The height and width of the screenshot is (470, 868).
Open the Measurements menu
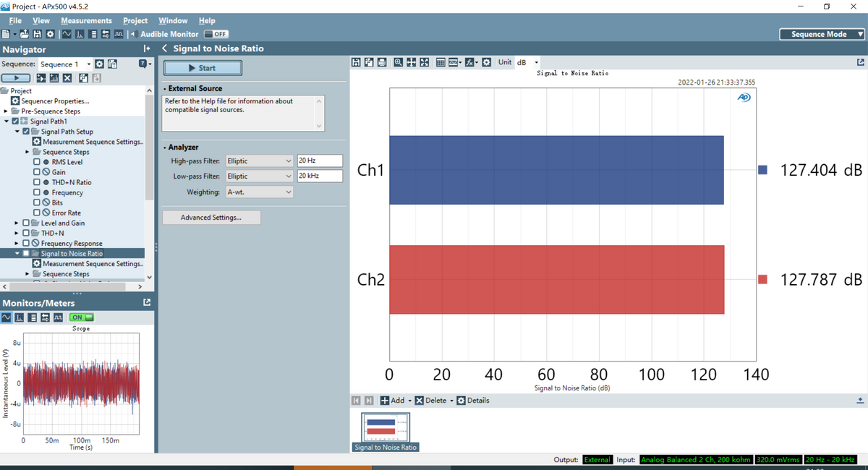(86, 20)
